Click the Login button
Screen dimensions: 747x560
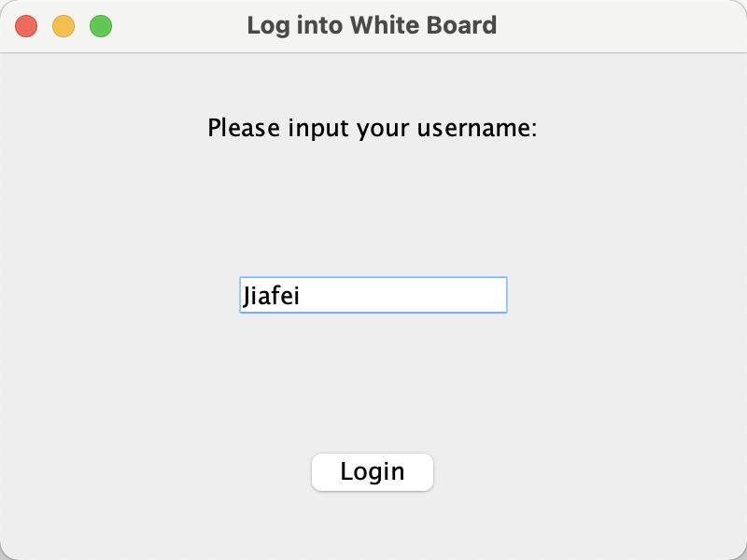coord(373,472)
